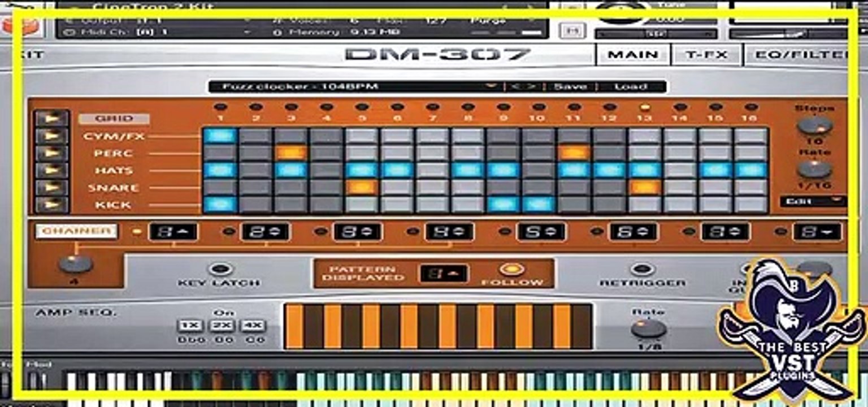Click the third chainer pattern slot selector
Viewport: 868px width, 407px height.
click(x=357, y=231)
